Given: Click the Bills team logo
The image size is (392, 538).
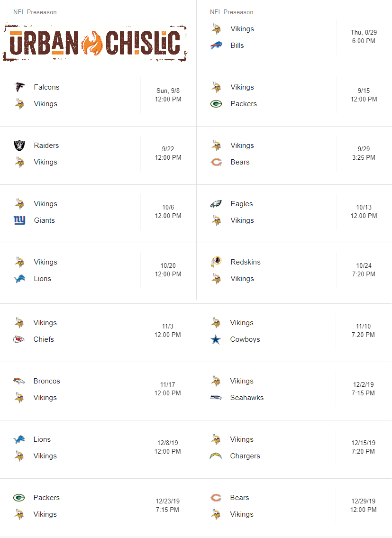Looking at the screenshot, I should click(216, 46).
